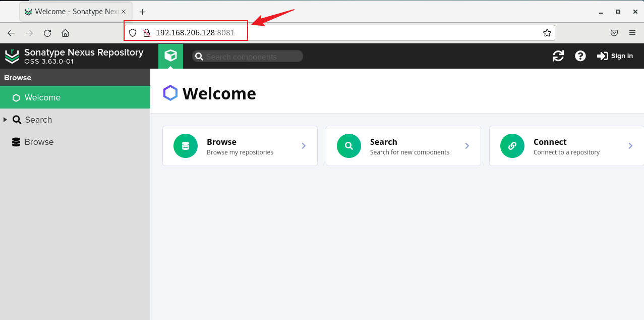This screenshot has height=320, width=644.
Task: Go back with the browser back arrow
Action: pyautogui.click(x=11, y=33)
